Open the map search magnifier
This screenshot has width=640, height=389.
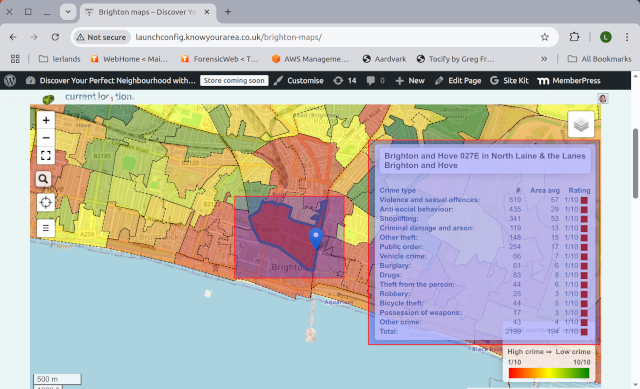tap(43, 179)
